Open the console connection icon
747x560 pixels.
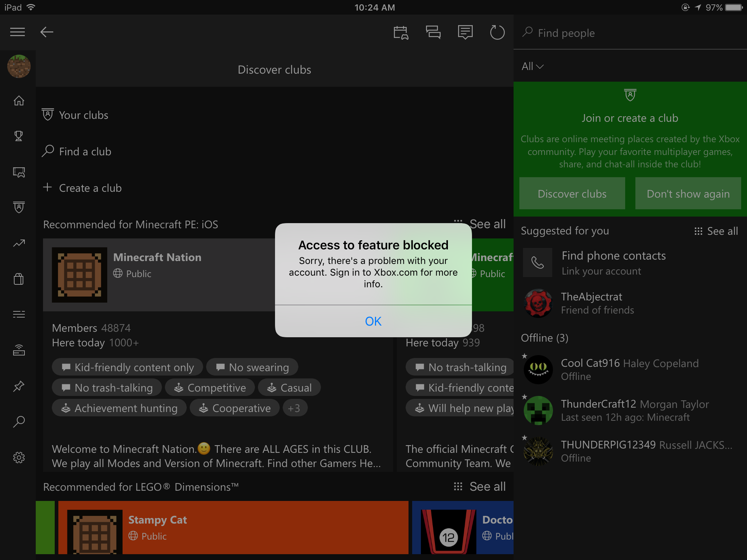pyautogui.click(x=19, y=350)
